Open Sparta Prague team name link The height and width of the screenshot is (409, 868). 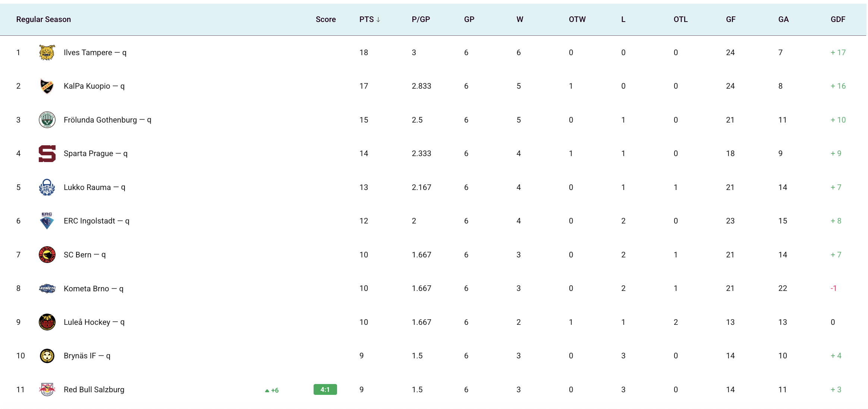(x=88, y=153)
